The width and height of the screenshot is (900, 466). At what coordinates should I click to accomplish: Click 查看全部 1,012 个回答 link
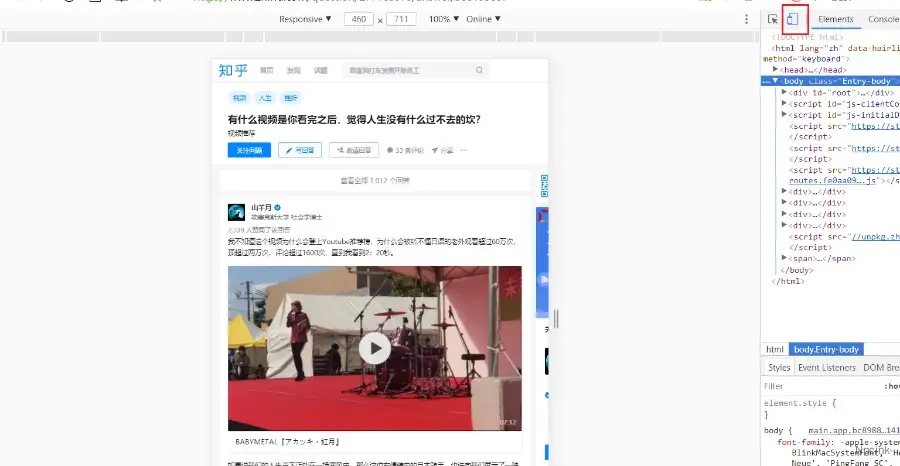(375, 180)
